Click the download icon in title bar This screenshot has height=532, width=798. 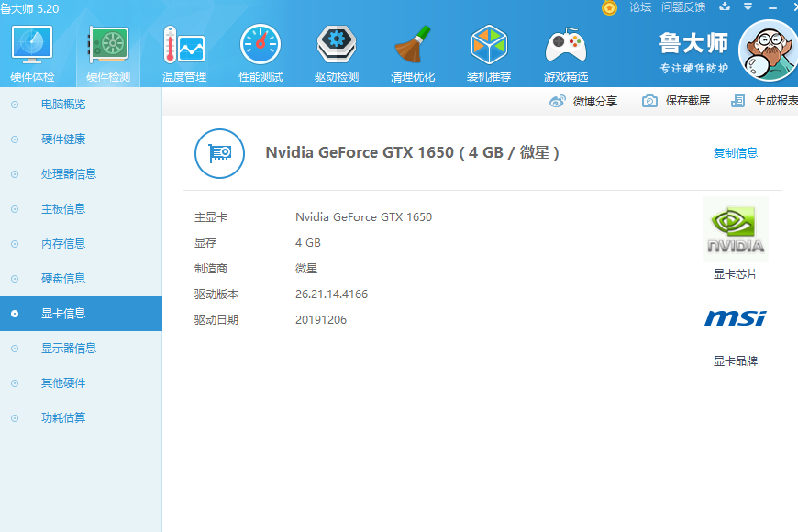(x=725, y=6)
